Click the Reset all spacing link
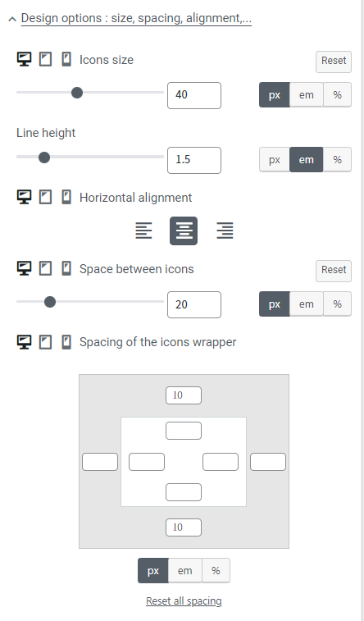The height and width of the screenshot is (621, 364). 184,600
